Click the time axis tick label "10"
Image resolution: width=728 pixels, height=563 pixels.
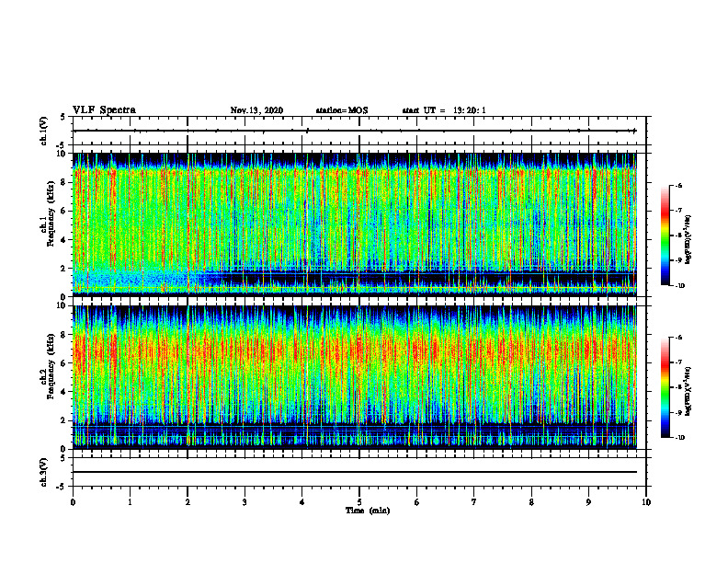(x=646, y=502)
